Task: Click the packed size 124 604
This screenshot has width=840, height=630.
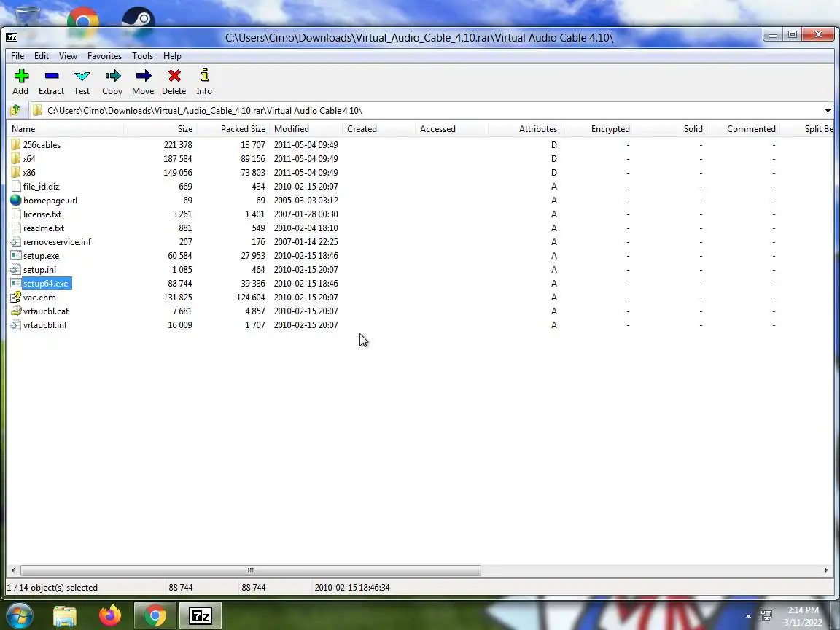Action: (x=251, y=297)
